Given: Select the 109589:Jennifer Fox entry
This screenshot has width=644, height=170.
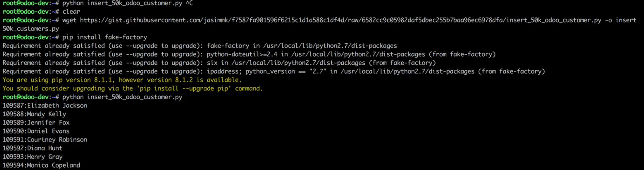Looking at the screenshot, I should (36, 123).
